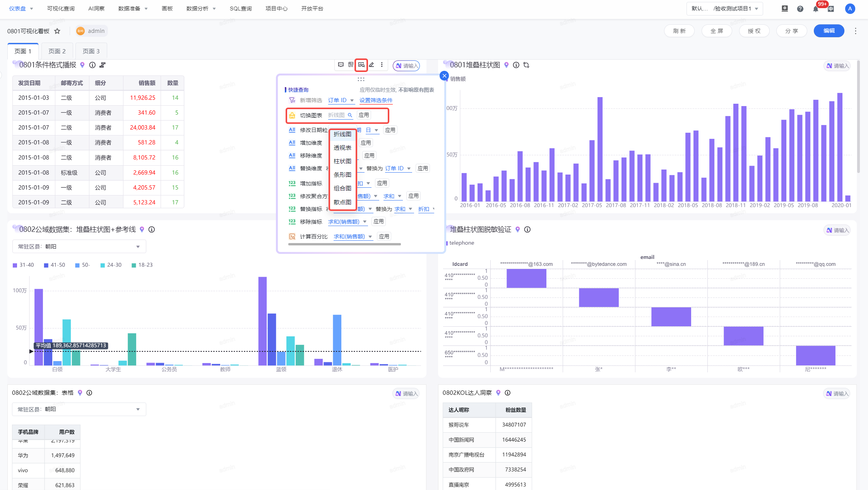Expand 日 granularity dropdown in 修改日期粒度 row
868x490 pixels.
pyautogui.click(x=372, y=130)
